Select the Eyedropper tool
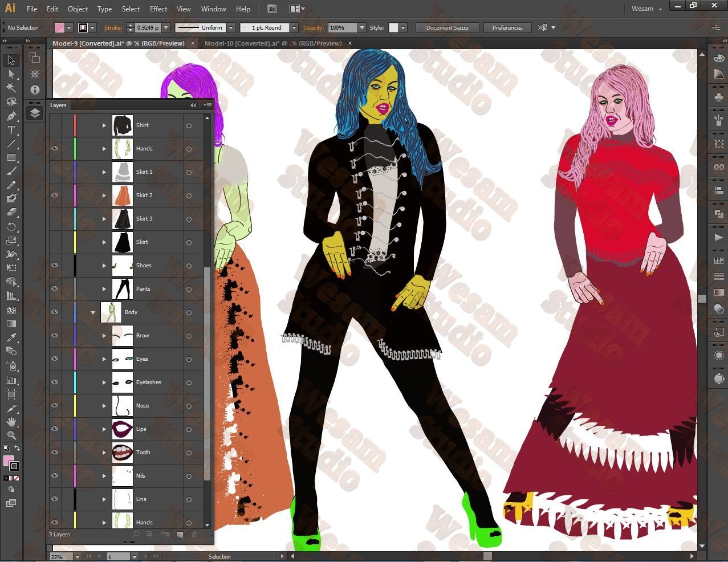The image size is (728, 562). [x=11, y=337]
